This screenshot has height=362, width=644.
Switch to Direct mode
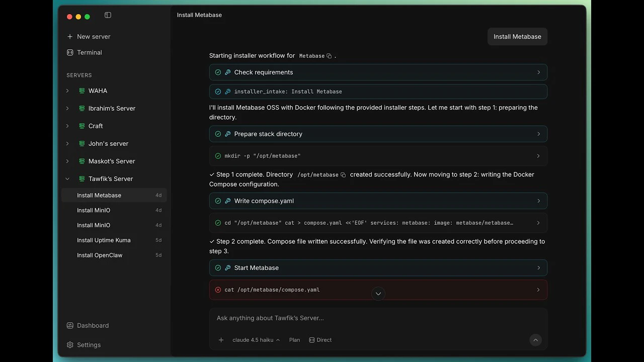[x=320, y=340]
